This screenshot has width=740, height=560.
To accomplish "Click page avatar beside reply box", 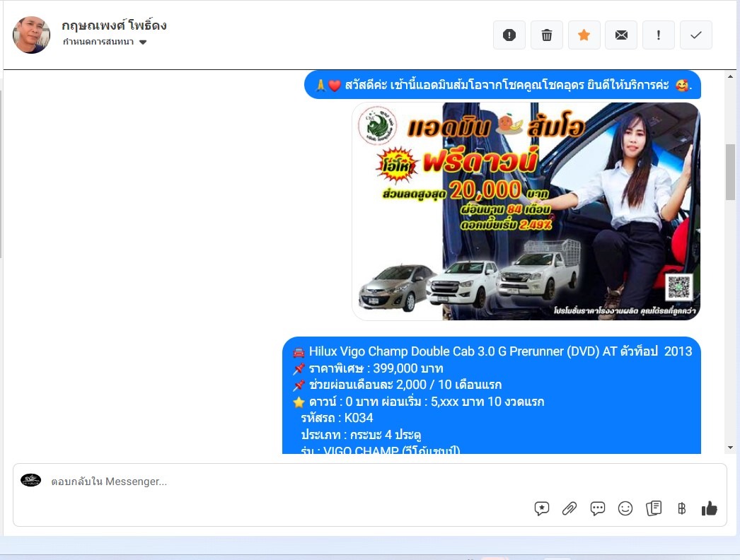I will coord(30,480).
